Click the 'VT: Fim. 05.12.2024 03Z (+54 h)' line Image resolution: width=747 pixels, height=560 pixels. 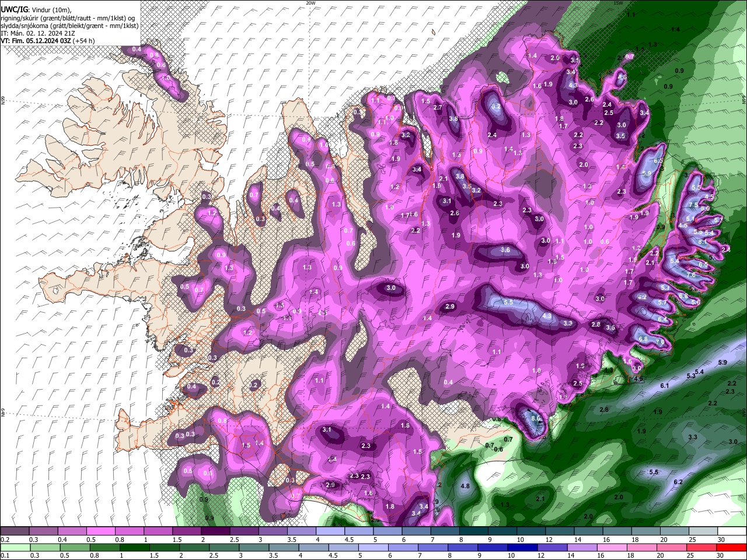(x=48, y=41)
